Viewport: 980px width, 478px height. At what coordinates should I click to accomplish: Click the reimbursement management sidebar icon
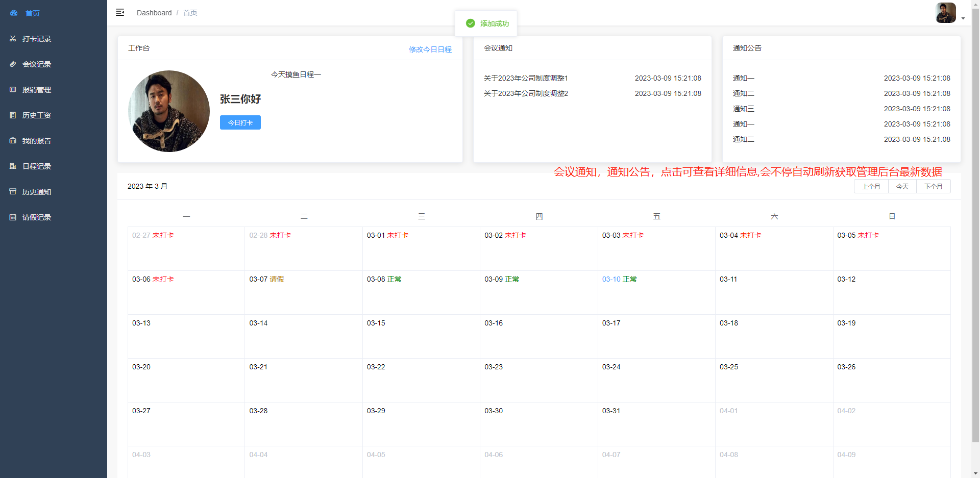click(13, 90)
